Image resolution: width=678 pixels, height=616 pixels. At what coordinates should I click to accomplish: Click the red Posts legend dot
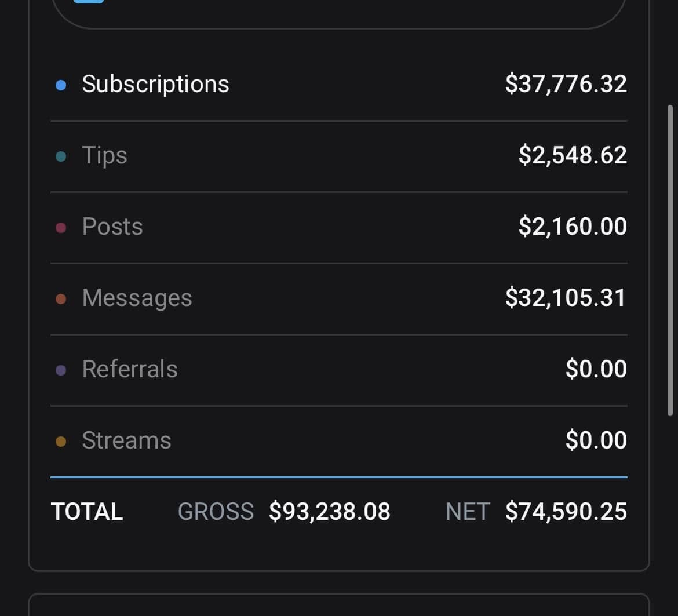pyautogui.click(x=62, y=228)
